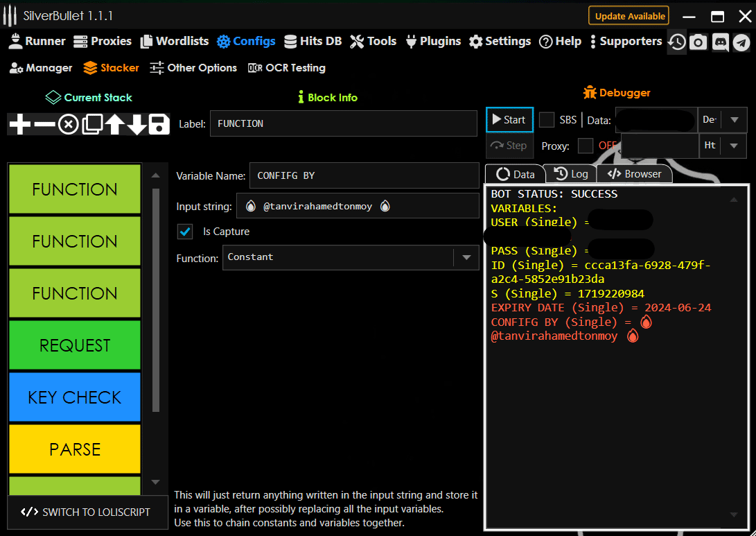Screen dimensions: 756x536
Task: Click the EXPIRY DATE 2024-06-24 line
Action: click(601, 308)
